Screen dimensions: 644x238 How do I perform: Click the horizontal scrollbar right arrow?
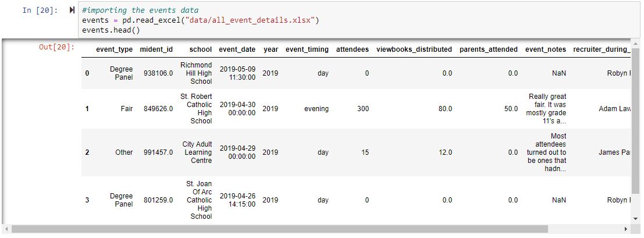[x=627, y=229]
